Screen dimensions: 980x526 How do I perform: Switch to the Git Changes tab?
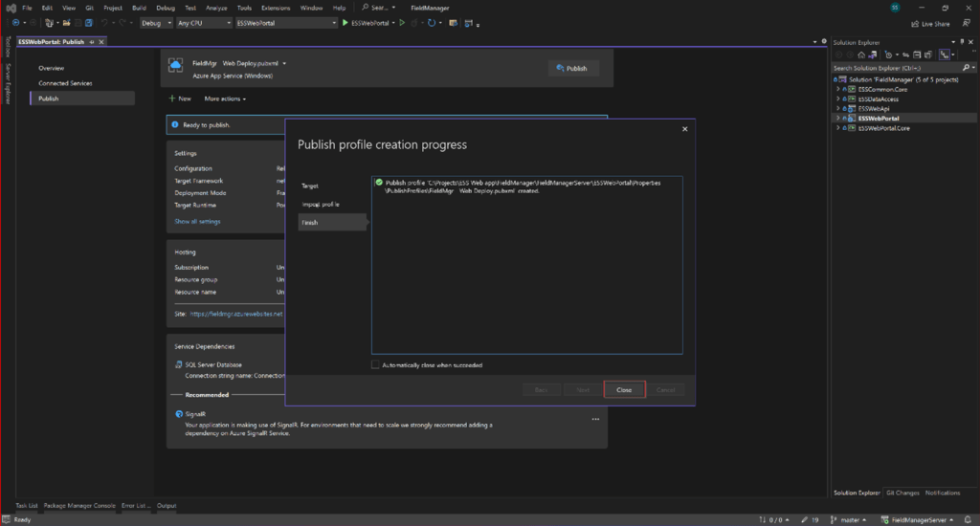coord(902,493)
